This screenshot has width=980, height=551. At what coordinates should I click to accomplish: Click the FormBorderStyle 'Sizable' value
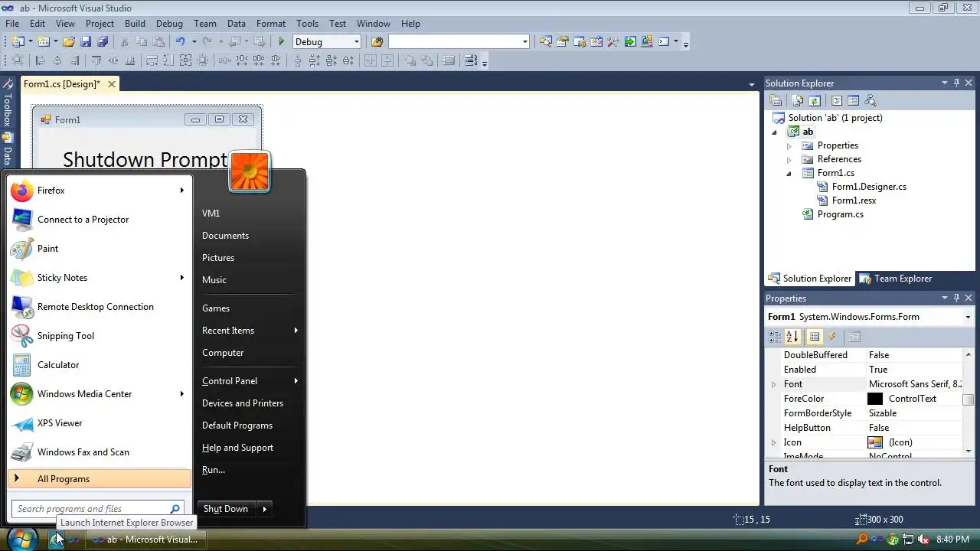coord(883,413)
